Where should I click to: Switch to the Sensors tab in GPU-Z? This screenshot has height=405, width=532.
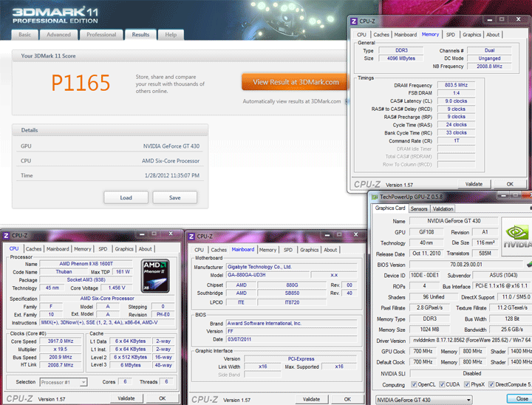point(419,208)
